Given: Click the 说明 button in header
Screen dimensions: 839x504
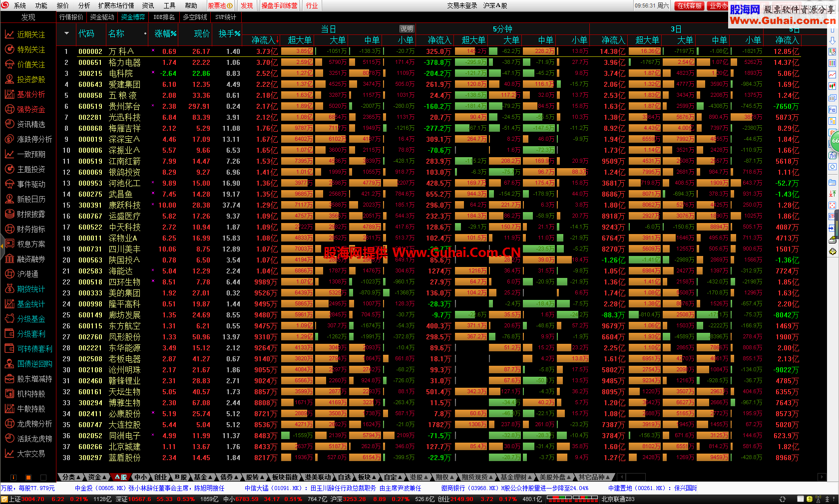Looking at the screenshot, I should [x=407, y=29].
